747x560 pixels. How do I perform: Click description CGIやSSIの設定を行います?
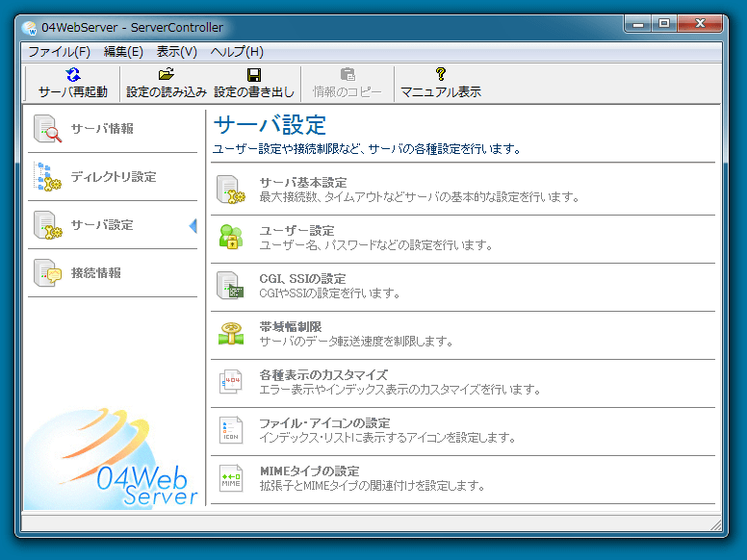coord(329,293)
